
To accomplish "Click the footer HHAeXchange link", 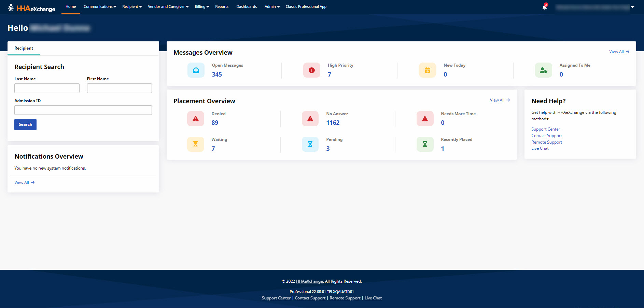I will (309, 281).
